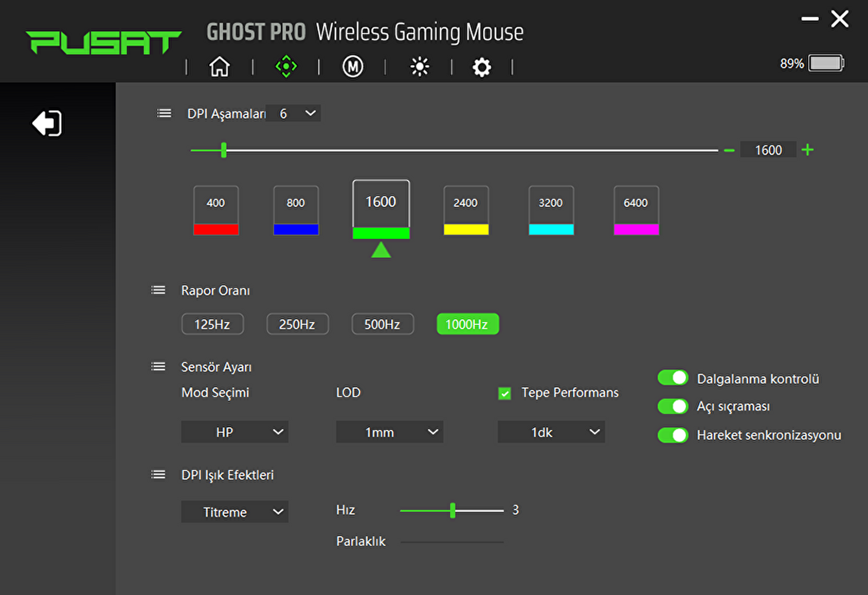Open the lighting sun icon tab
868x595 pixels.
click(x=420, y=67)
